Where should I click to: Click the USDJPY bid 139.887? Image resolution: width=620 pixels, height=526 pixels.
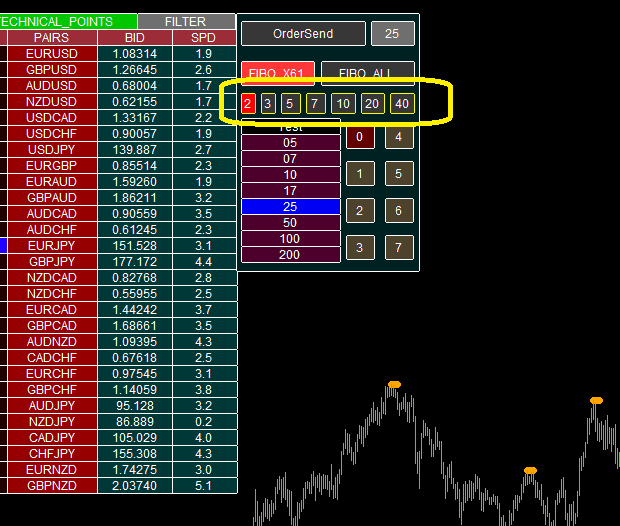coord(135,150)
